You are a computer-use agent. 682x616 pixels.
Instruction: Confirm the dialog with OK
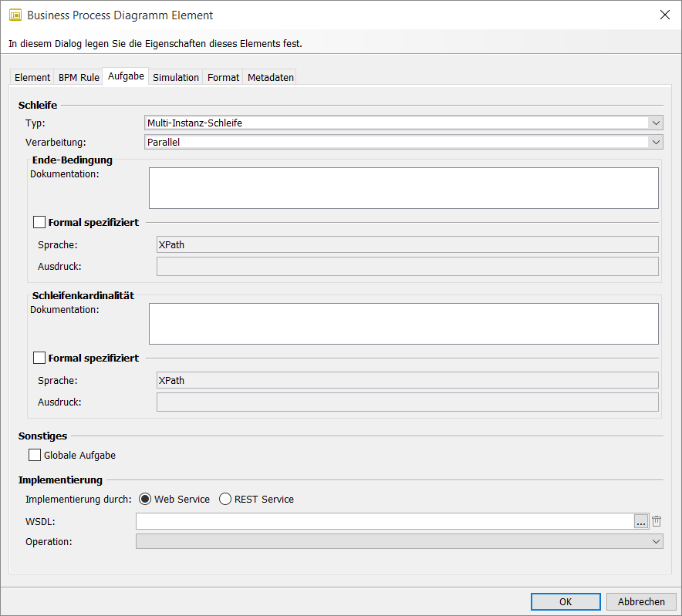coord(566,601)
